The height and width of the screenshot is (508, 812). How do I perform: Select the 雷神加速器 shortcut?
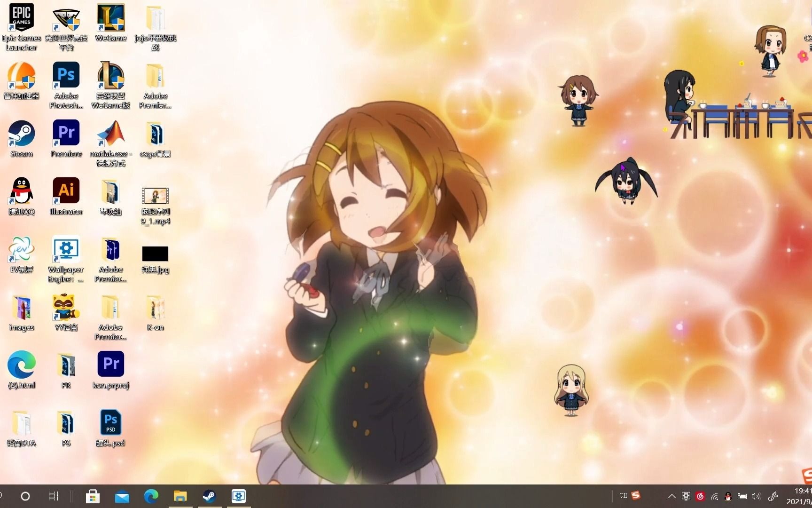22,81
